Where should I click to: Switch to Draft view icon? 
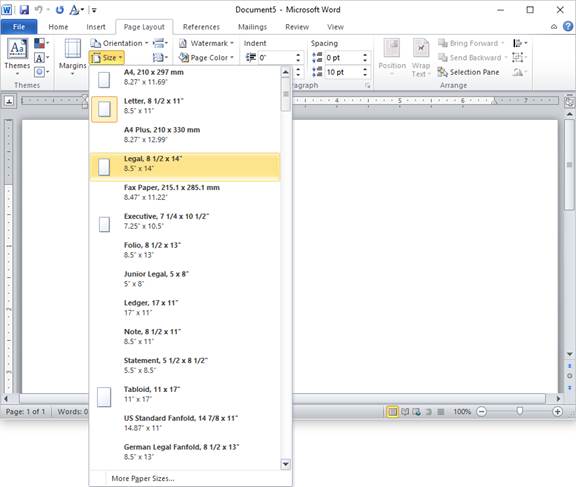click(x=440, y=412)
